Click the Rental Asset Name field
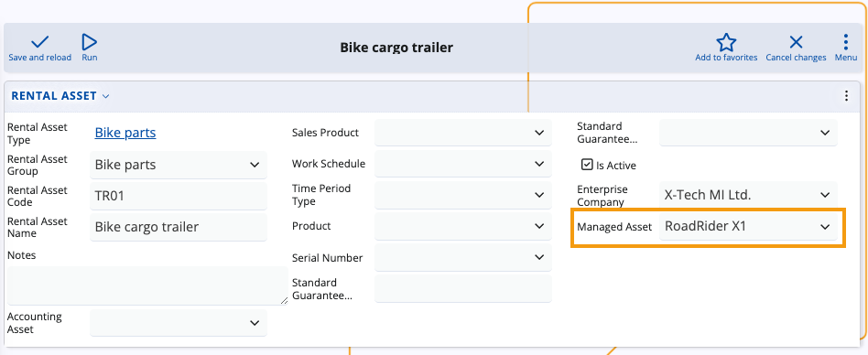This screenshot has height=355, width=868. 179,227
